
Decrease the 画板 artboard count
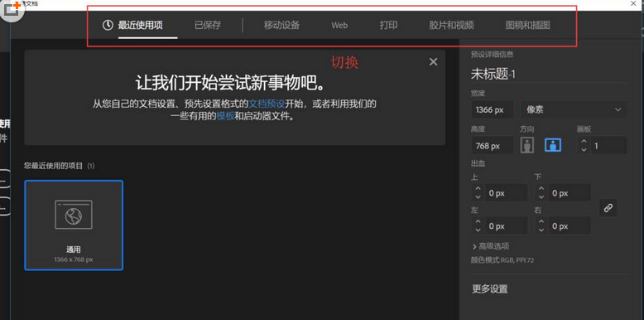584,150
